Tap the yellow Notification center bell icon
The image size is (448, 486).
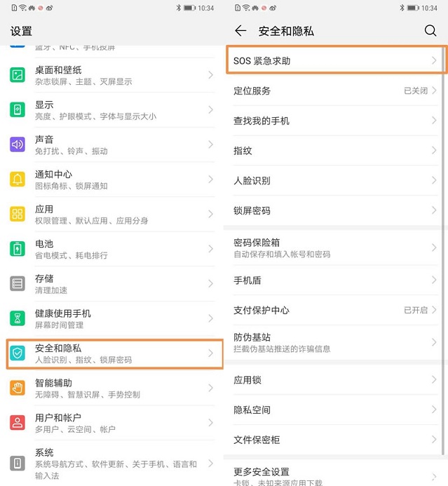pos(18,179)
